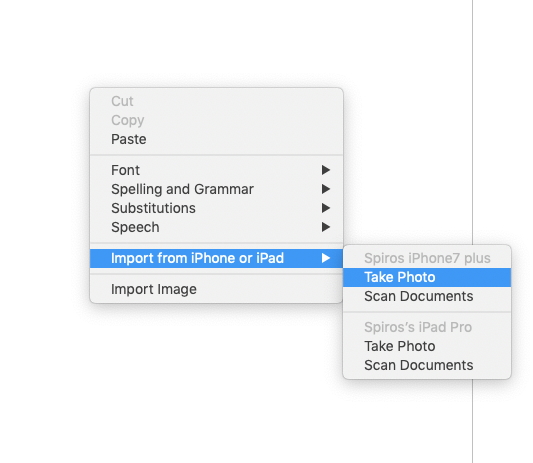533x463 pixels.
Task: Select the greyed-out Copy entry
Action: tap(127, 120)
